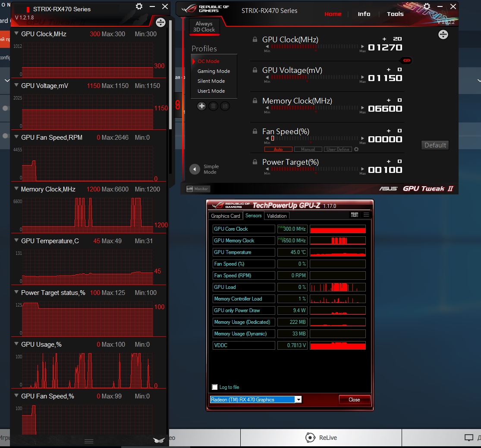481x448 pixels.
Task: Click the Fan Speed(%) slider handle
Action: pos(272,138)
